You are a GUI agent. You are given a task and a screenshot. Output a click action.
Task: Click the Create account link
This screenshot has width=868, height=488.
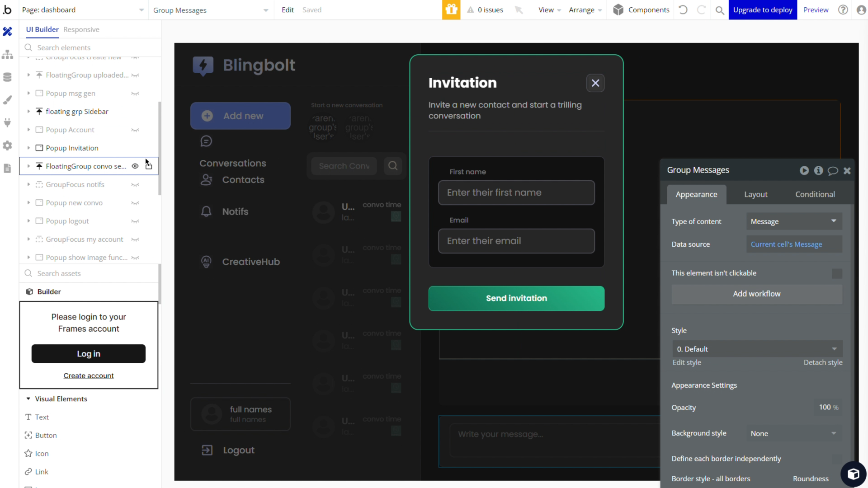coord(89,376)
